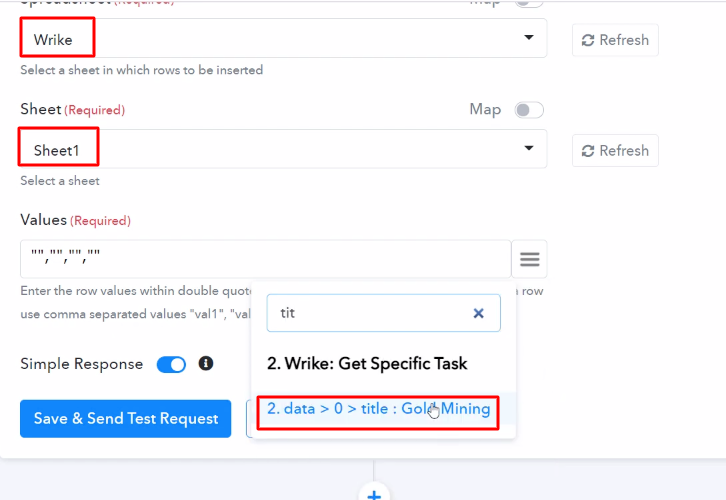Open the Spreadsheet dropdown showing Wrike

point(283,38)
